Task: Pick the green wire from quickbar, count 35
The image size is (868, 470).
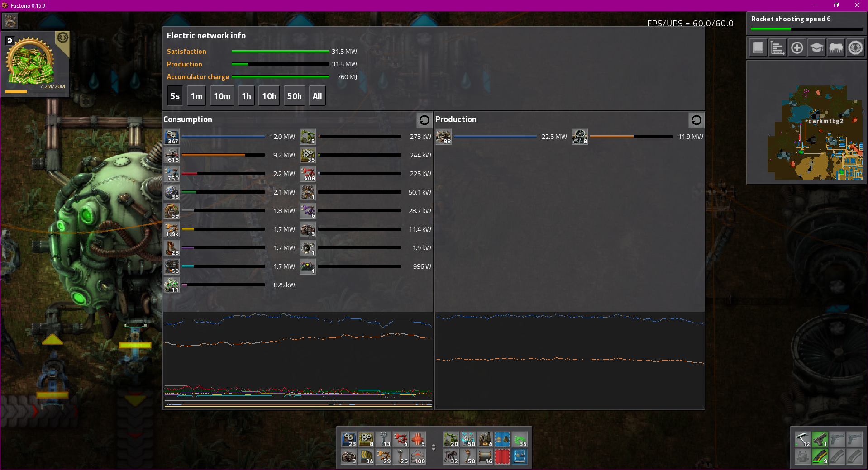Action: 519,439
